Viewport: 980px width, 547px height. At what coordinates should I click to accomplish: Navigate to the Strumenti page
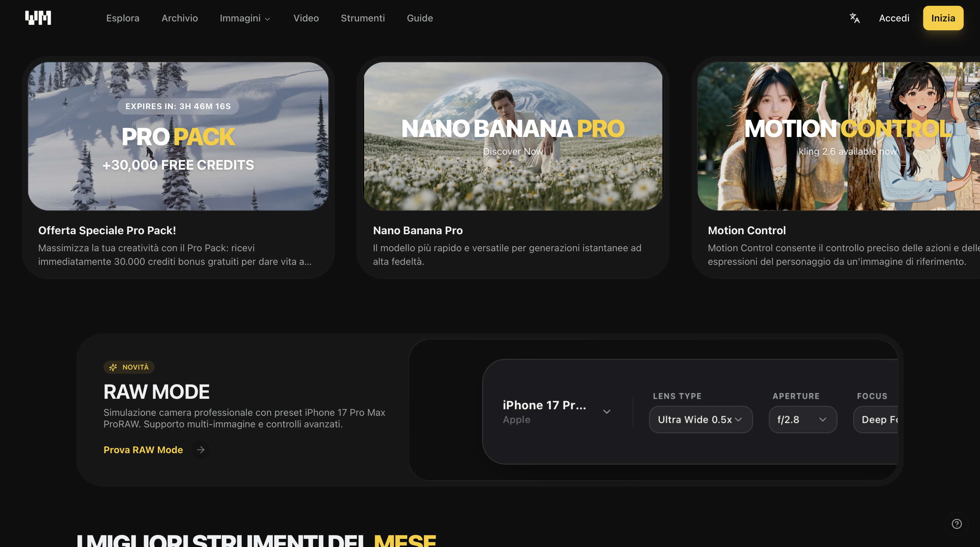coord(362,18)
